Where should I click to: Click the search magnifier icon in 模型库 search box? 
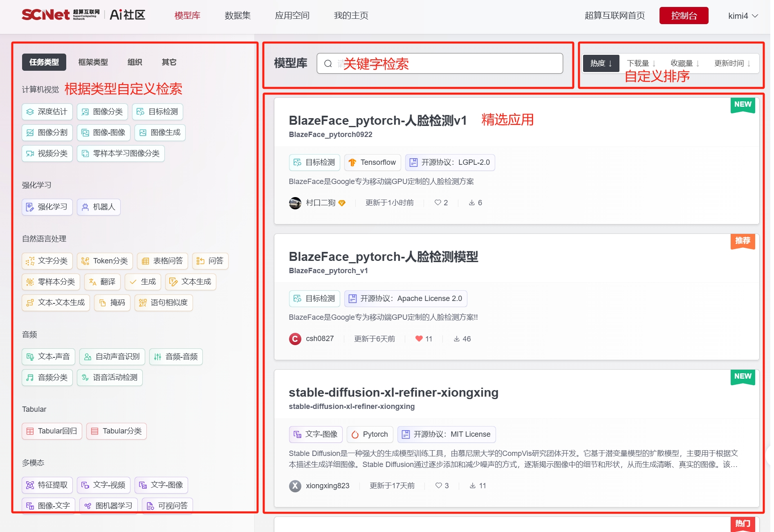[328, 63]
